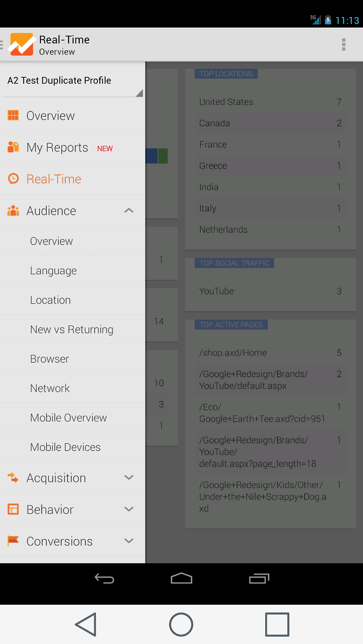Select the Real-Time menu entry
The height and width of the screenshot is (644, 363).
click(x=73, y=179)
